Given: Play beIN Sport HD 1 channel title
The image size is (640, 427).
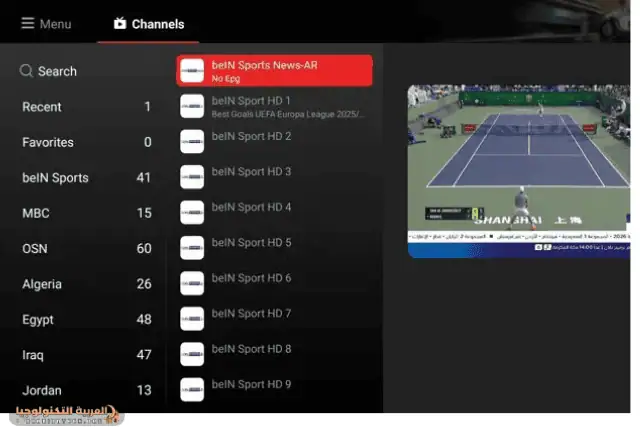Looking at the screenshot, I should pyautogui.click(x=251, y=100).
